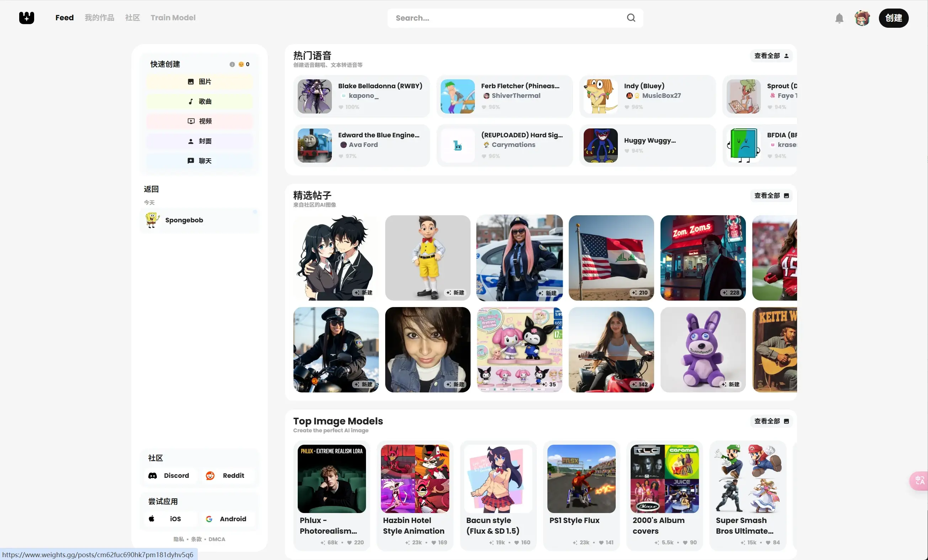The height and width of the screenshot is (560, 928).
Task: Switch to the Train Model tab
Action: [x=173, y=18]
